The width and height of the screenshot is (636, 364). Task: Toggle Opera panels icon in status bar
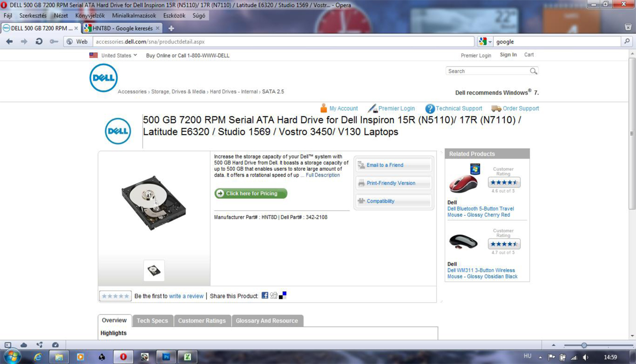[x=8, y=345]
